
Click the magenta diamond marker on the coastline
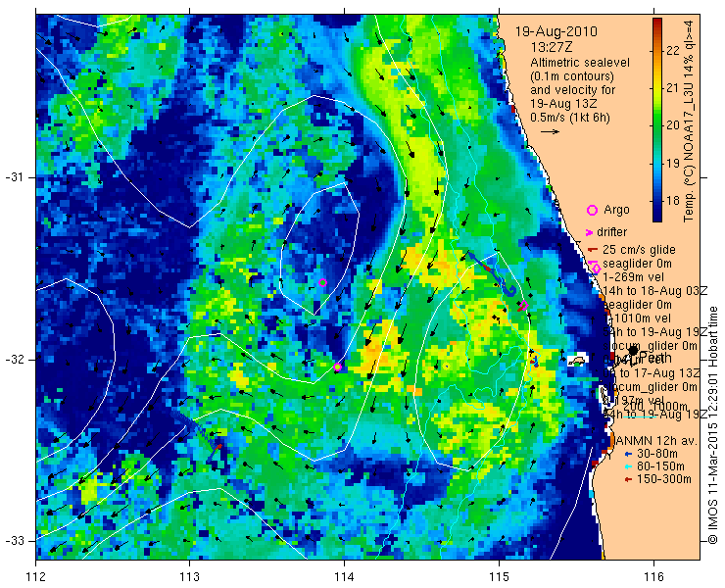597,269
